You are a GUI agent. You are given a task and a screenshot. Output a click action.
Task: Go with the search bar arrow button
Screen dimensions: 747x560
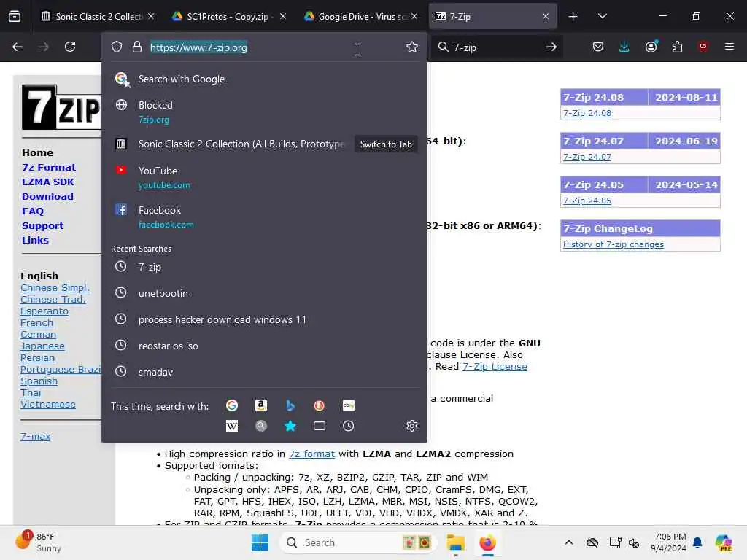tap(551, 47)
